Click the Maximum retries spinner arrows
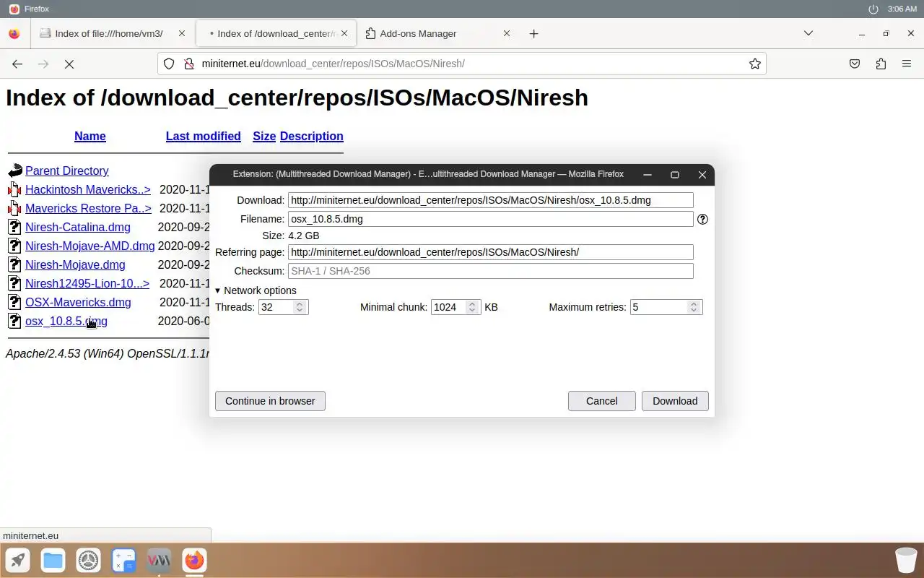This screenshot has height=578, width=924. pos(694,307)
